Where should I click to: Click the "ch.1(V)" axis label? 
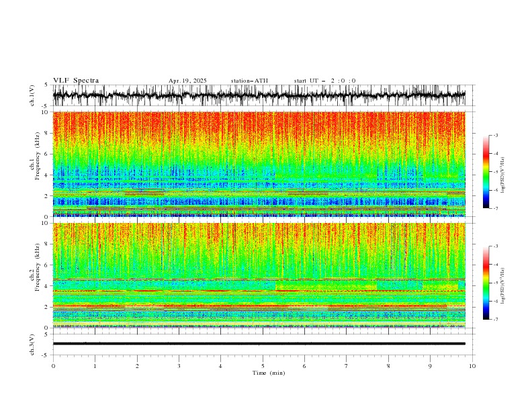coord(32,95)
